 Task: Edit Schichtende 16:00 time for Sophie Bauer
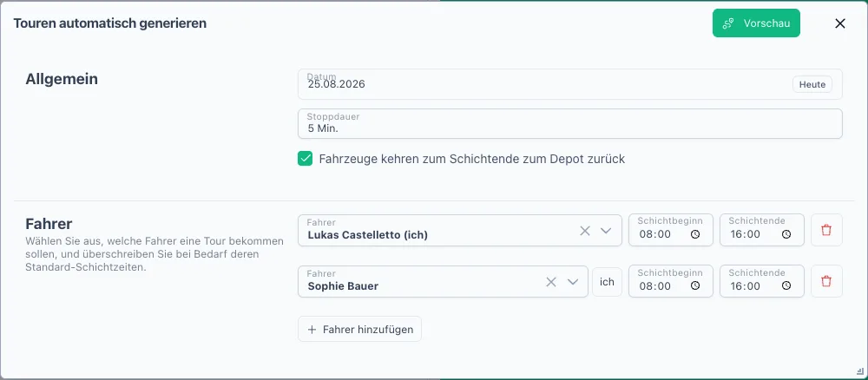click(x=746, y=285)
